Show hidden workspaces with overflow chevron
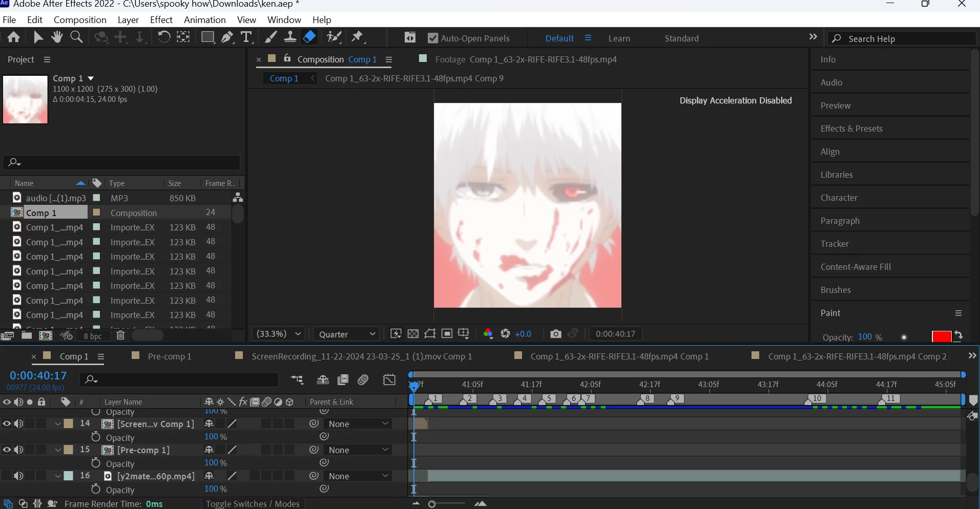Image resolution: width=980 pixels, height=509 pixels. [x=813, y=37]
